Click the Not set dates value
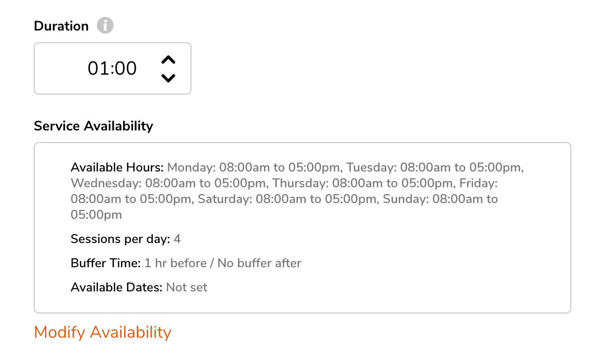The image size is (605, 364). pyautogui.click(x=187, y=287)
